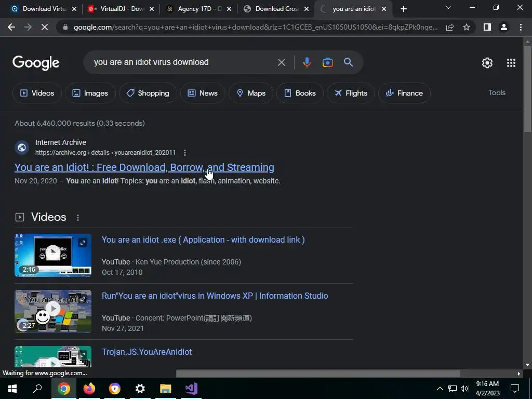Click the address bar URL

click(x=256, y=27)
